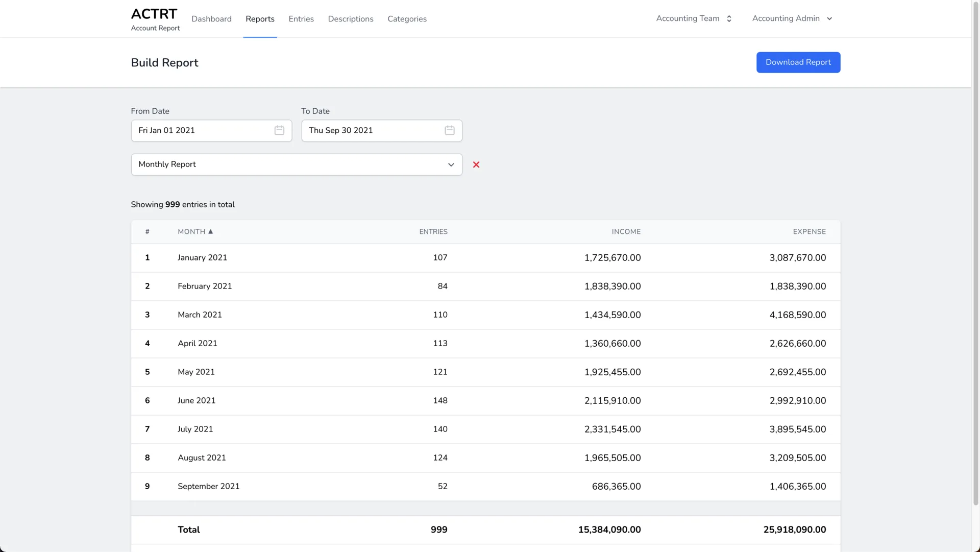Click total income 15,384,090.00
Image resolution: width=980 pixels, height=552 pixels.
(609, 530)
